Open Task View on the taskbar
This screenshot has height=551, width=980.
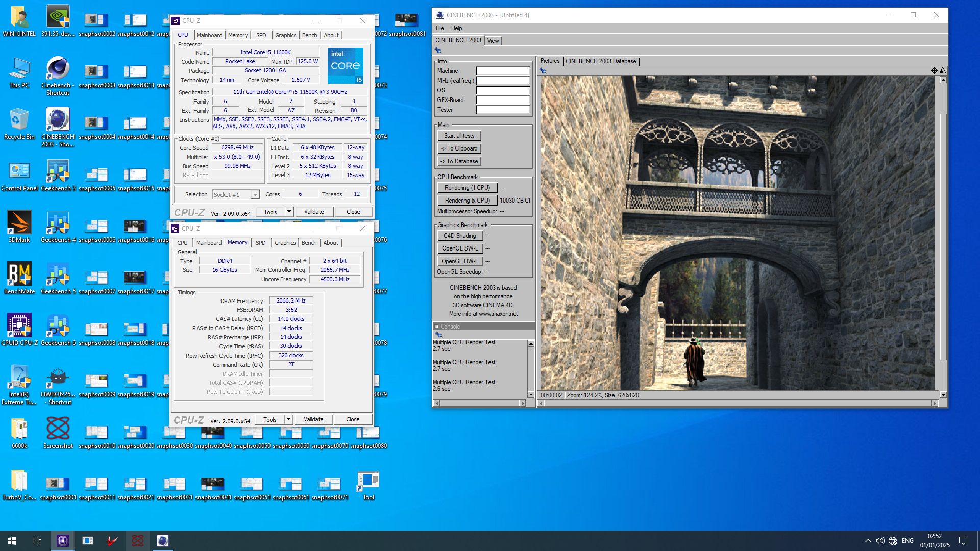37,541
